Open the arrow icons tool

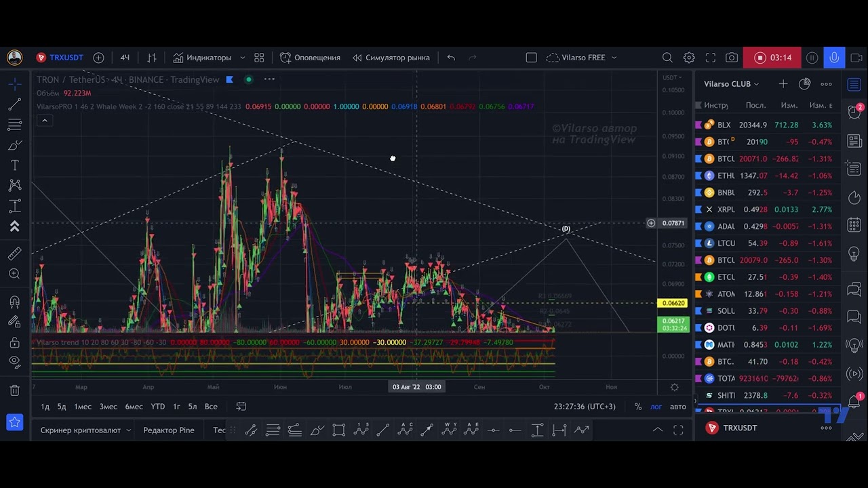click(x=14, y=226)
